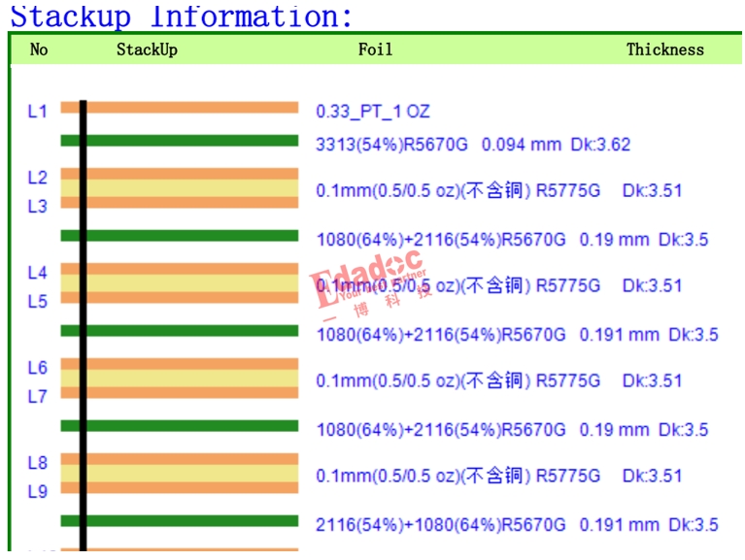Select the L8 layer label

click(38, 463)
